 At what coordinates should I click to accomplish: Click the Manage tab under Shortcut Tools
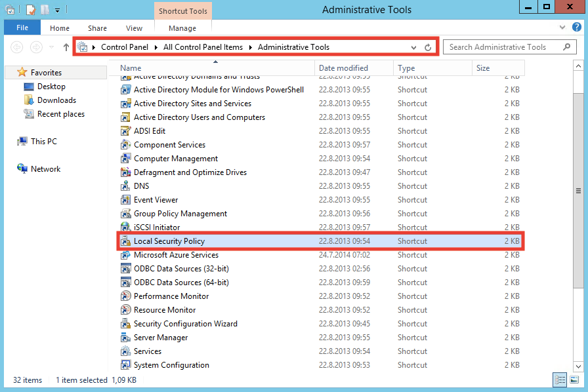tap(182, 28)
